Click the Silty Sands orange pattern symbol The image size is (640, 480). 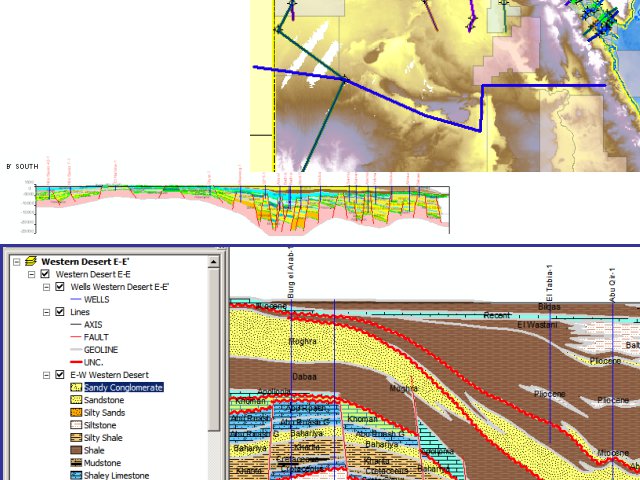pyautogui.click(x=76, y=413)
